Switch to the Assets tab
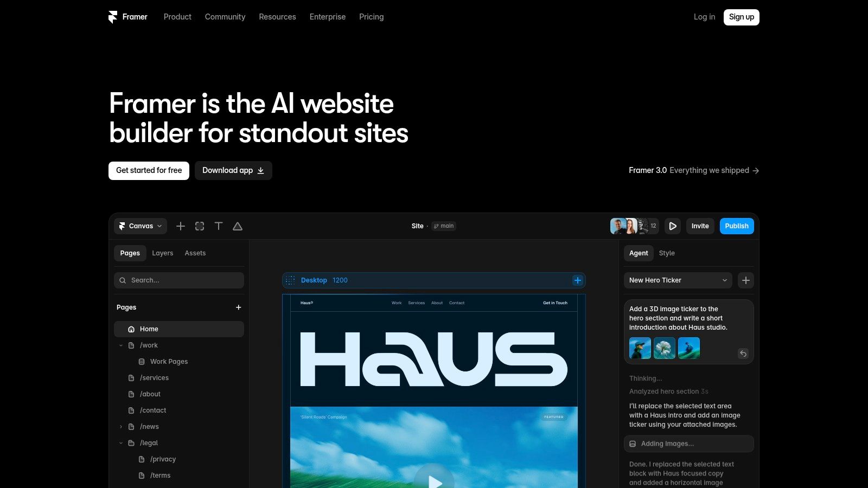Viewport: 868px width, 488px height. click(x=195, y=253)
